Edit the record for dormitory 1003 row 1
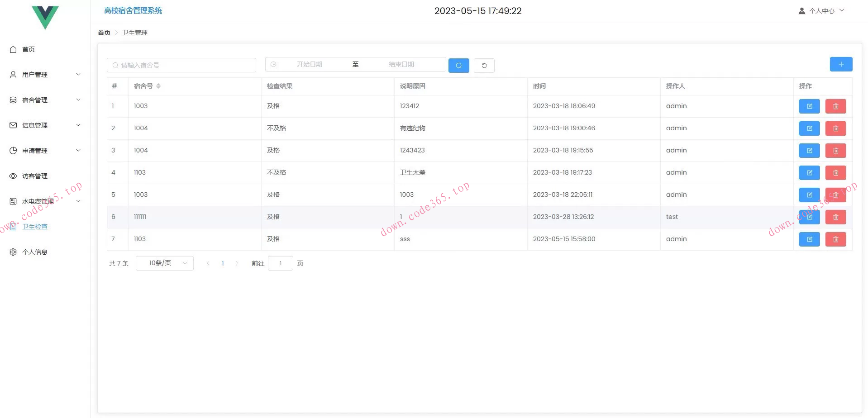This screenshot has width=868, height=418. click(809, 106)
